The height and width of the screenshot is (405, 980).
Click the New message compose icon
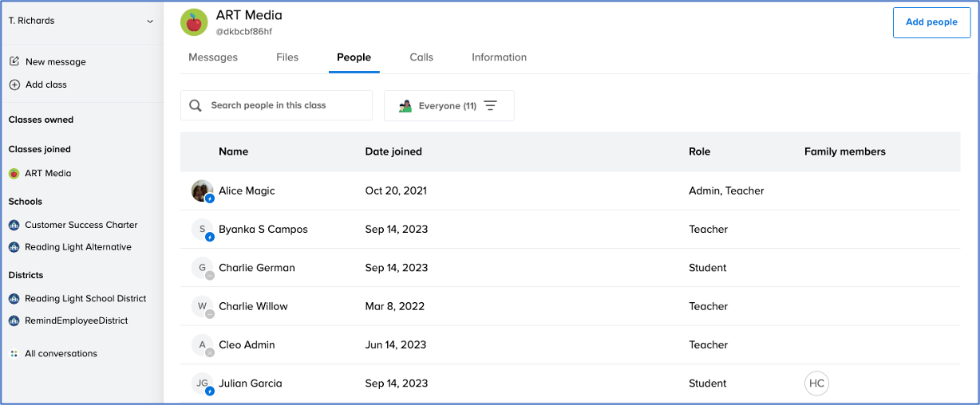[x=14, y=61]
